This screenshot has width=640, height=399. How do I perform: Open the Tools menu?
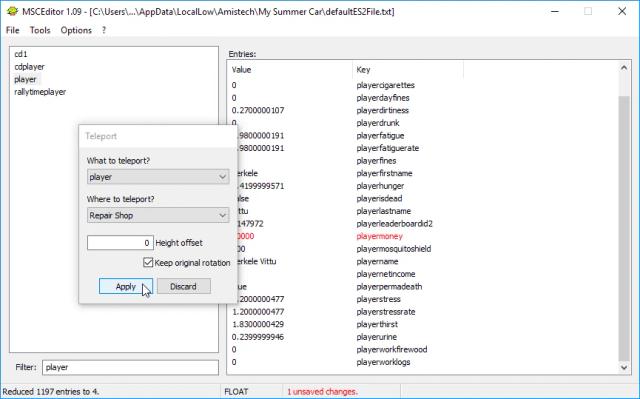tap(40, 30)
